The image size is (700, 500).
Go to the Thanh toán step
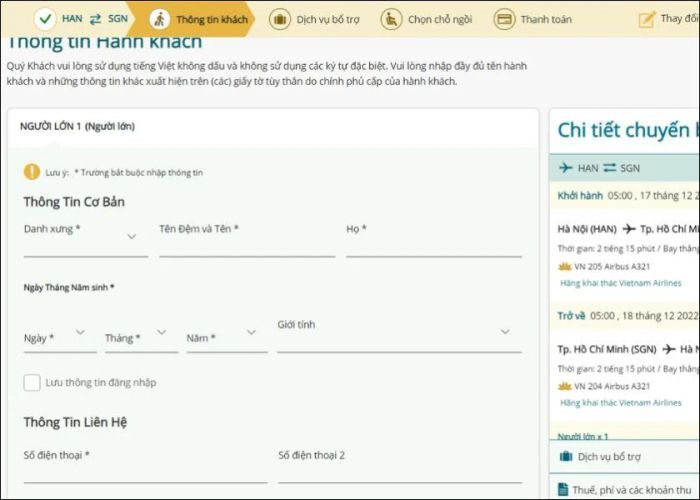[533, 20]
